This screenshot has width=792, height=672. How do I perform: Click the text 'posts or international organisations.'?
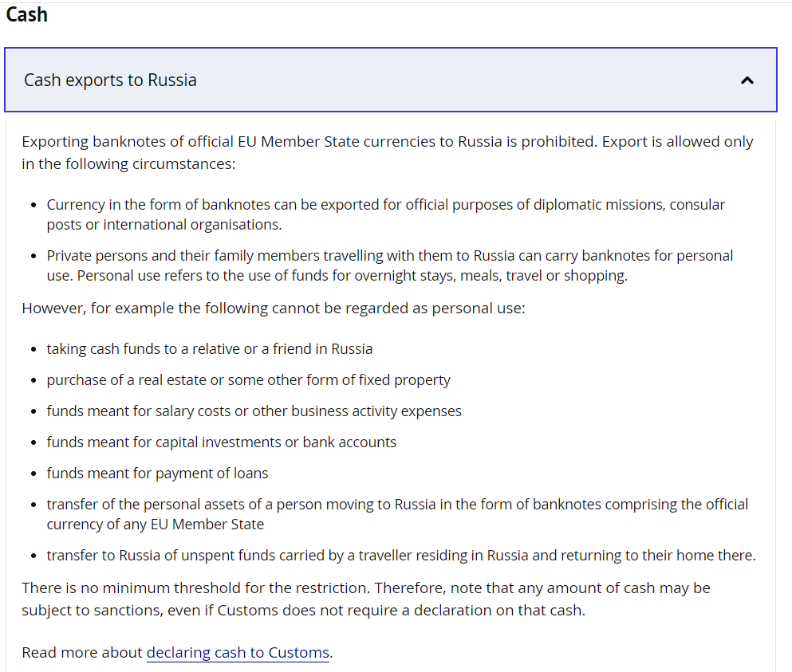coord(164,225)
